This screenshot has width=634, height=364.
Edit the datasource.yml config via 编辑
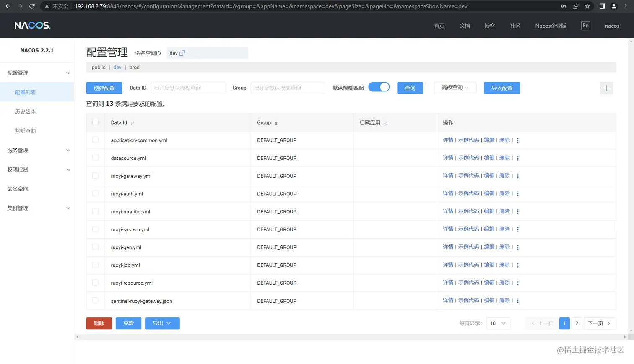coord(489,158)
